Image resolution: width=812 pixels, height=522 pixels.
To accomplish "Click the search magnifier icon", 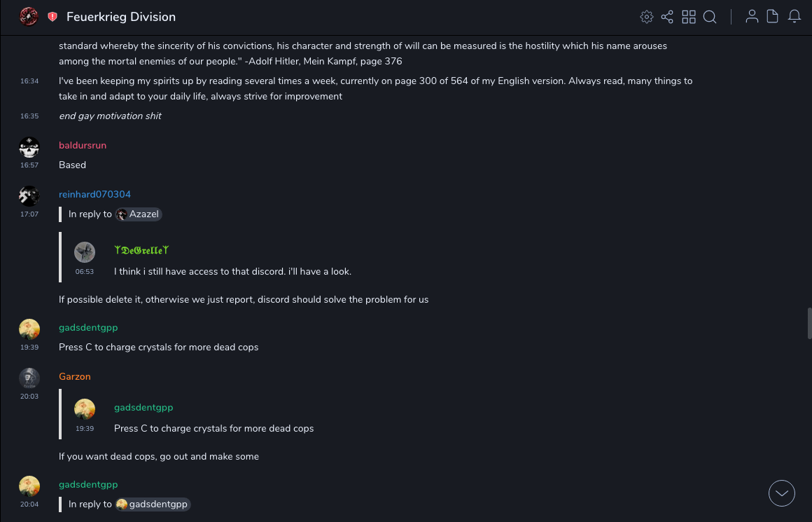I will (x=710, y=17).
